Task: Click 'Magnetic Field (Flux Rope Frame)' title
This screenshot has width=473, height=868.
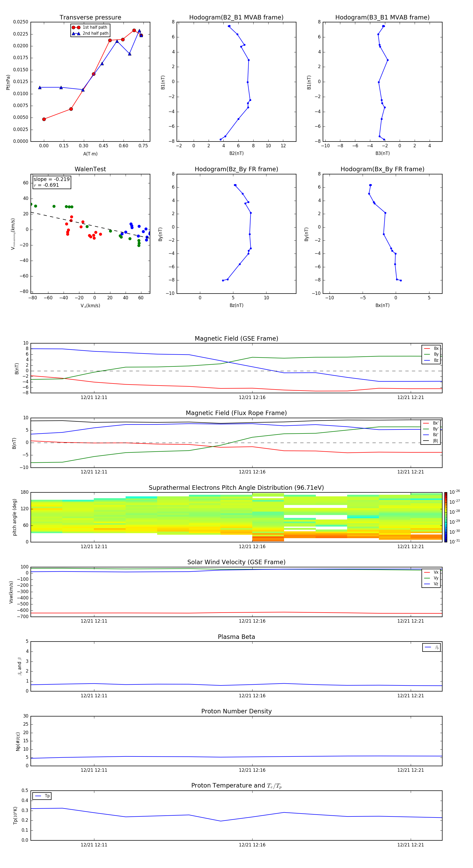Action: pos(236,413)
